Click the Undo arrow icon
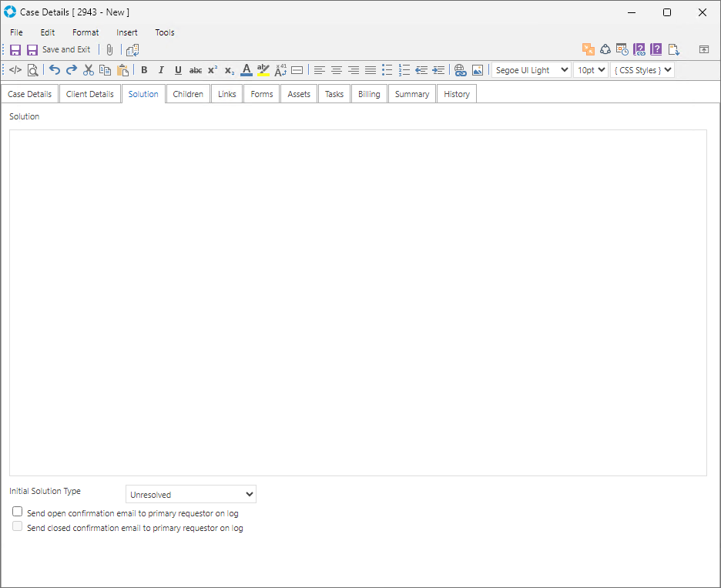Viewport: 721px width, 588px height. pos(54,70)
